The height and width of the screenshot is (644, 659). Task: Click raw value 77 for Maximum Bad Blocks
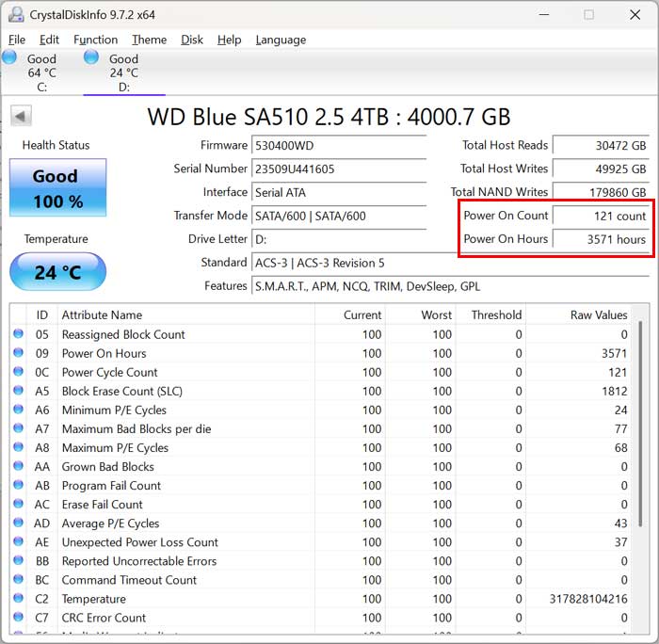(620, 429)
